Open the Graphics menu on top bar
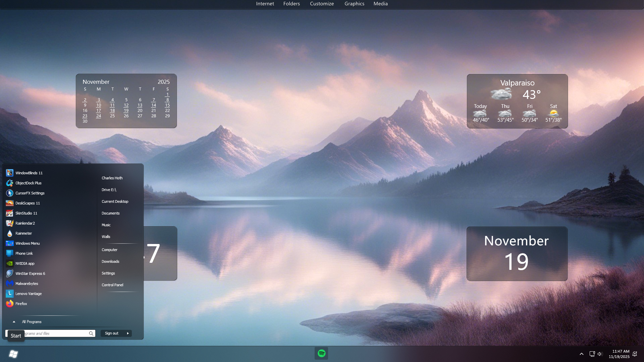This screenshot has width=644, height=362. (x=354, y=4)
